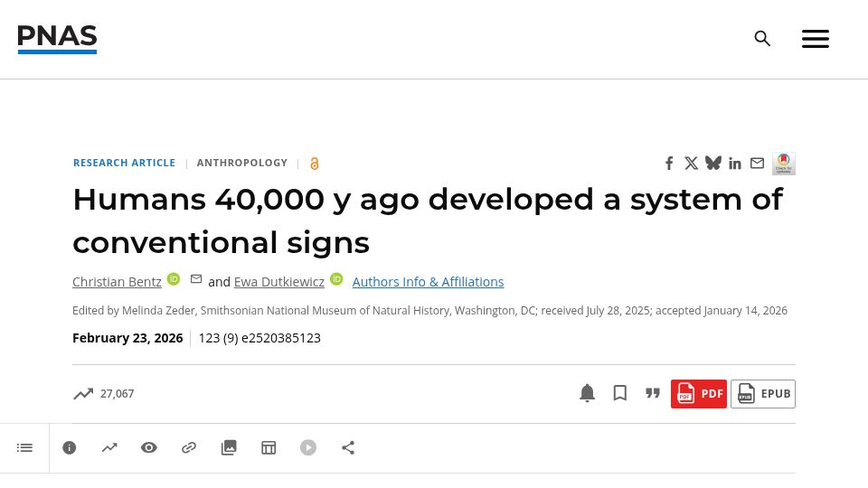This screenshot has height=488, width=868.
Task: Open the references link icon tab
Action: tap(189, 447)
